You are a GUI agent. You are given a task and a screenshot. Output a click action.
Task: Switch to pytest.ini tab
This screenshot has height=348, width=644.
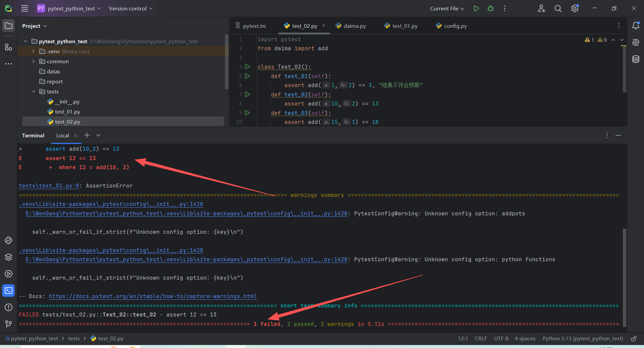tap(251, 26)
